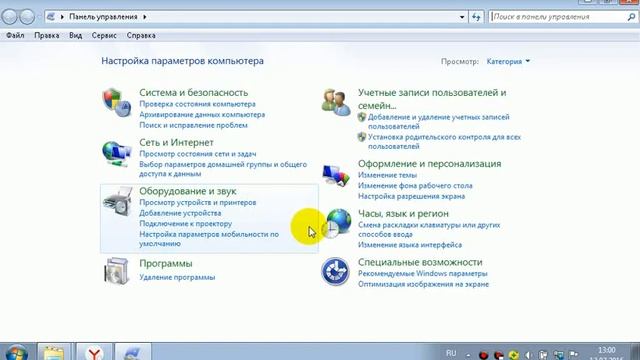Launch Yandex Browser from the taskbar
640x360 pixels.
click(94, 352)
